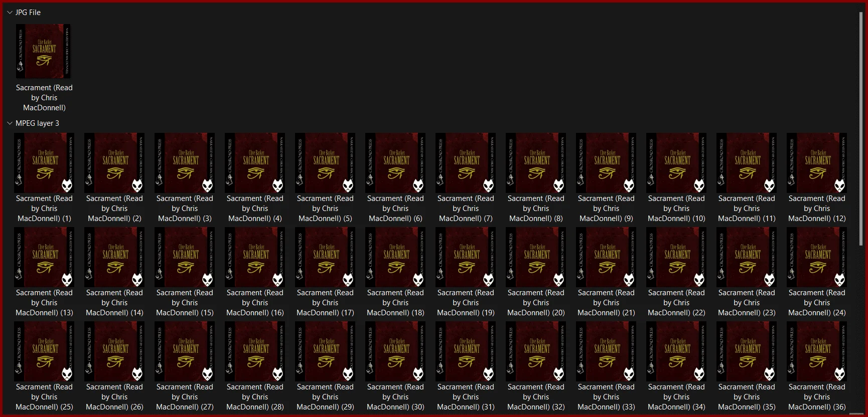Select MP3 file Sacrament (19) icon
The image size is (868, 417).
coord(466,257)
